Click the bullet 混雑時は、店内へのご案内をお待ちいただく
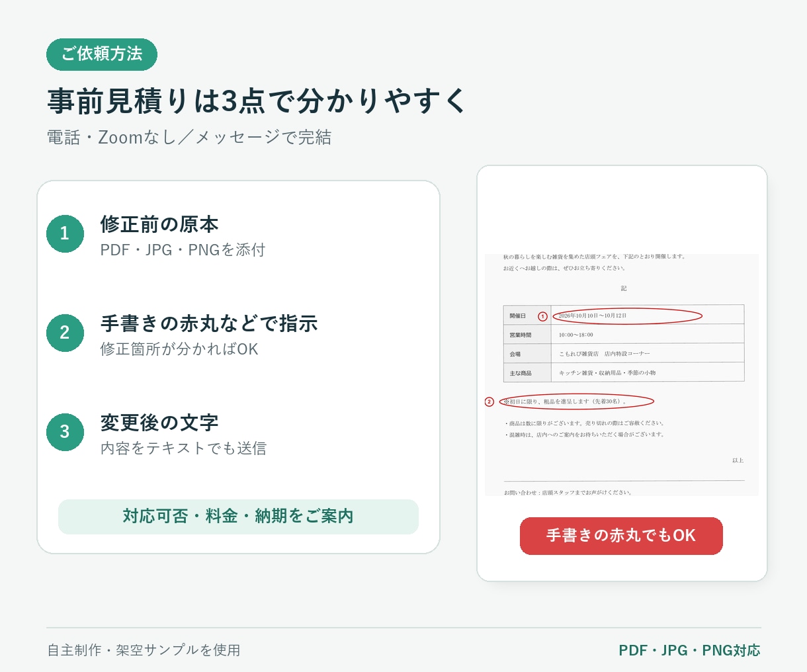The height and width of the screenshot is (672, 807). [583, 435]
